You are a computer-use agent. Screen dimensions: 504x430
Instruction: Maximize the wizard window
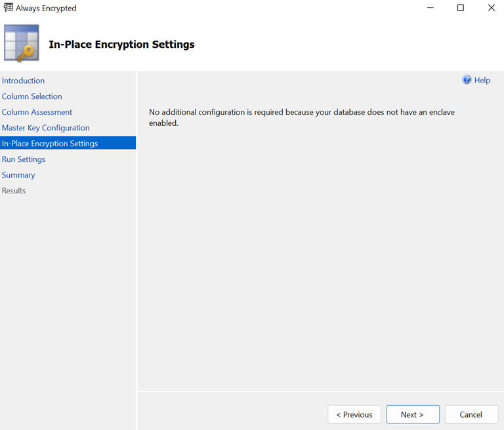(460, 8)
